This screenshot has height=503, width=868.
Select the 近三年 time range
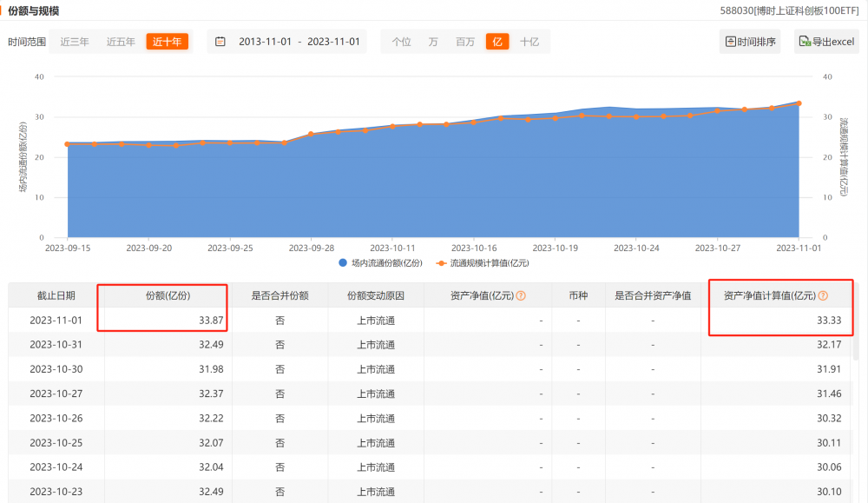(x=75, y=42)
